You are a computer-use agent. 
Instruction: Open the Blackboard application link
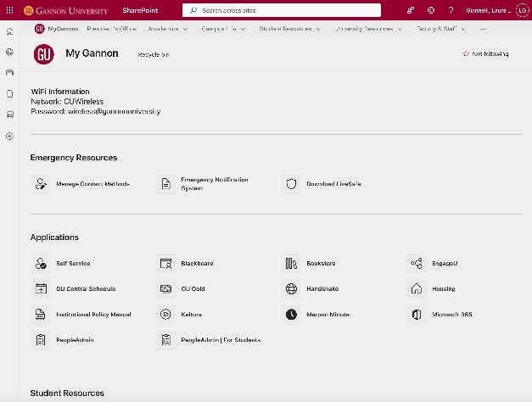[x=197, y=263]
